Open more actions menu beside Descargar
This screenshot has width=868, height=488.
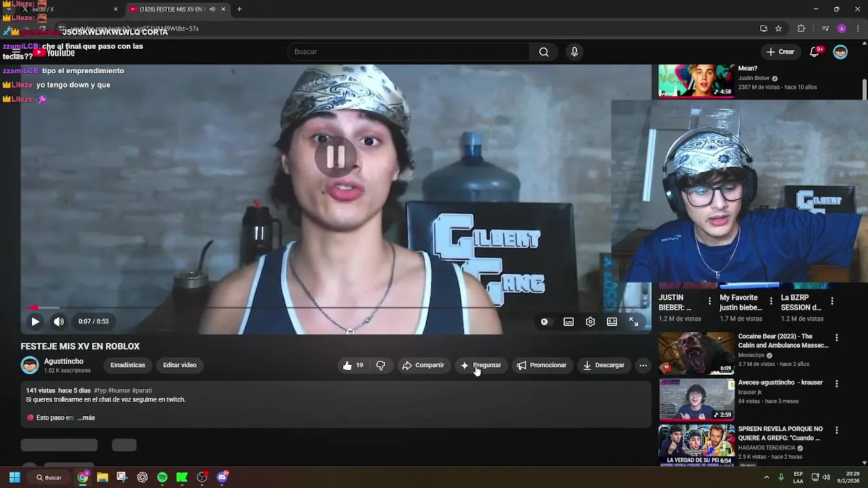click(643, 365)
